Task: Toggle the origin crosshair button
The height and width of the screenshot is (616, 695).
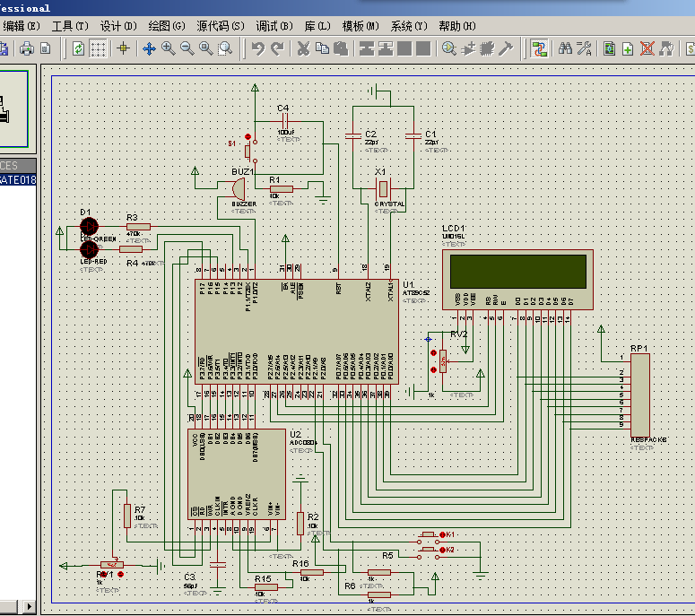Action: click(x=123, y=48)
